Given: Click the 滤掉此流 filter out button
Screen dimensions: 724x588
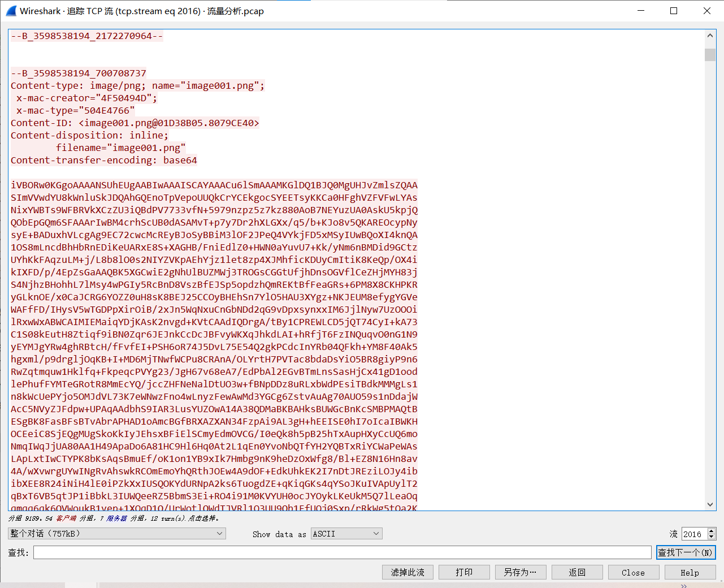Looking at the screenshot, I should [407, 572].
